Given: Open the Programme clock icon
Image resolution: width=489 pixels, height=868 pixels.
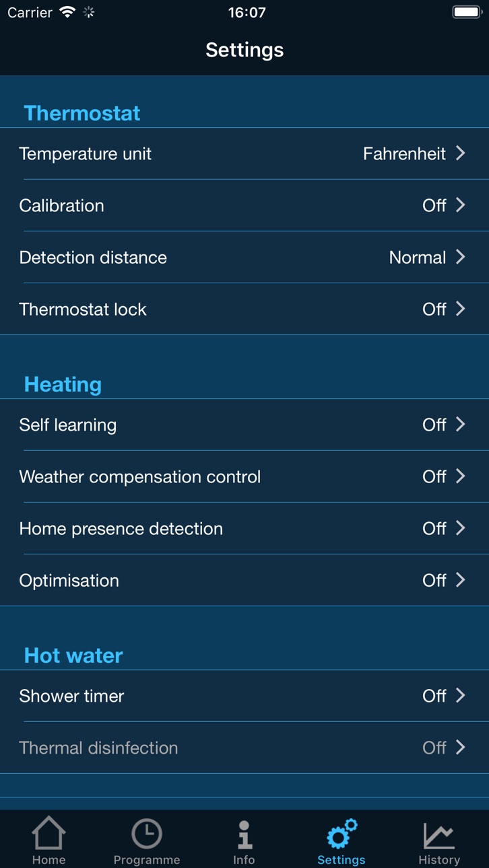Looking at the screenshot, I should click(x=146, y=834).
